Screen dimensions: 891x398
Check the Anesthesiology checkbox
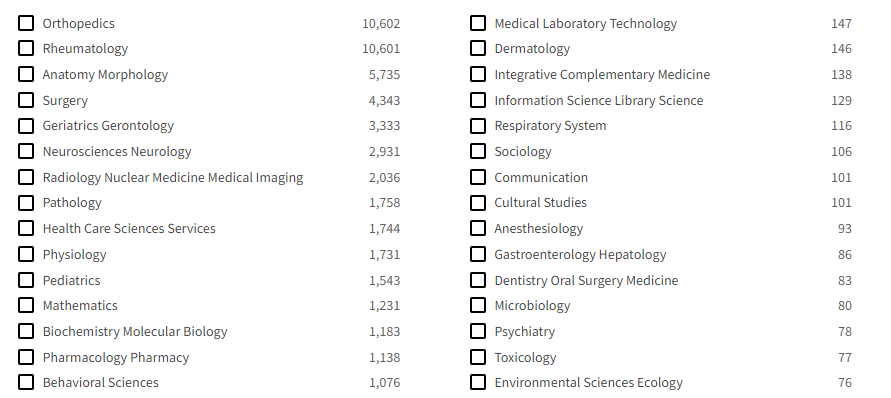click(x=478, y=229)
